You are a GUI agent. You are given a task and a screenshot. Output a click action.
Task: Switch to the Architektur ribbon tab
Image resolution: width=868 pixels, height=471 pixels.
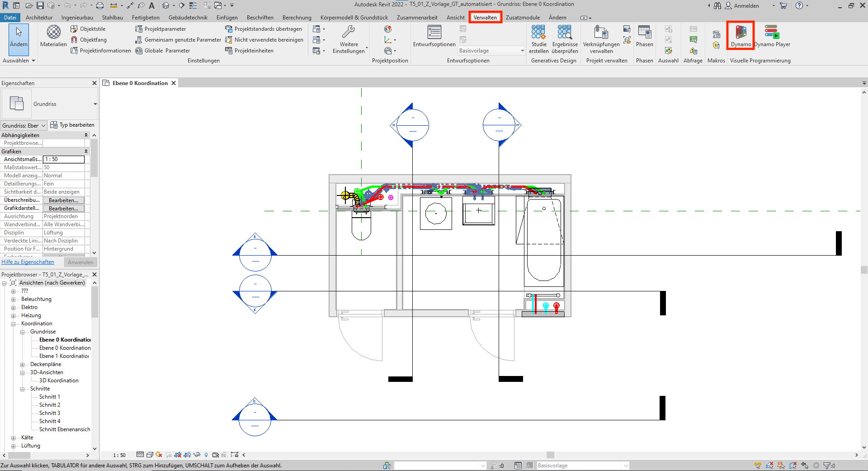[x=39, y=18]
